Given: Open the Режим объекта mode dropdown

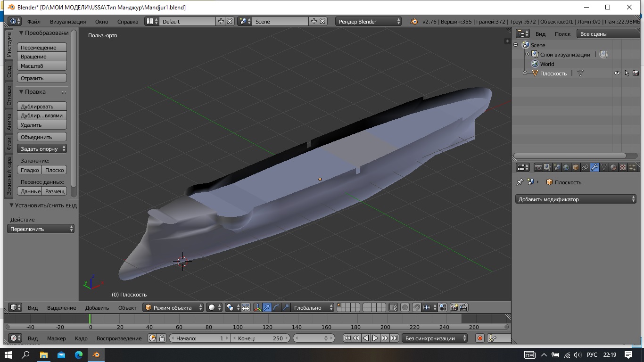Looking at the screenshot, I should click(173, 307).
